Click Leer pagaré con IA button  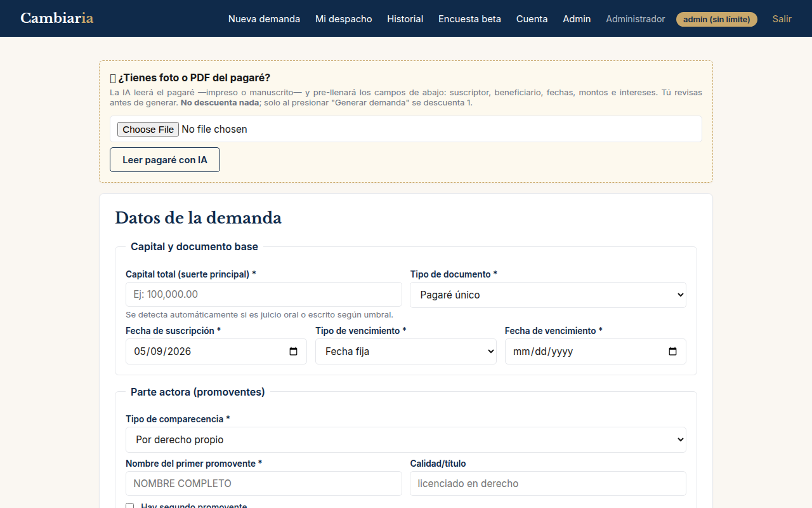[165, 160]
